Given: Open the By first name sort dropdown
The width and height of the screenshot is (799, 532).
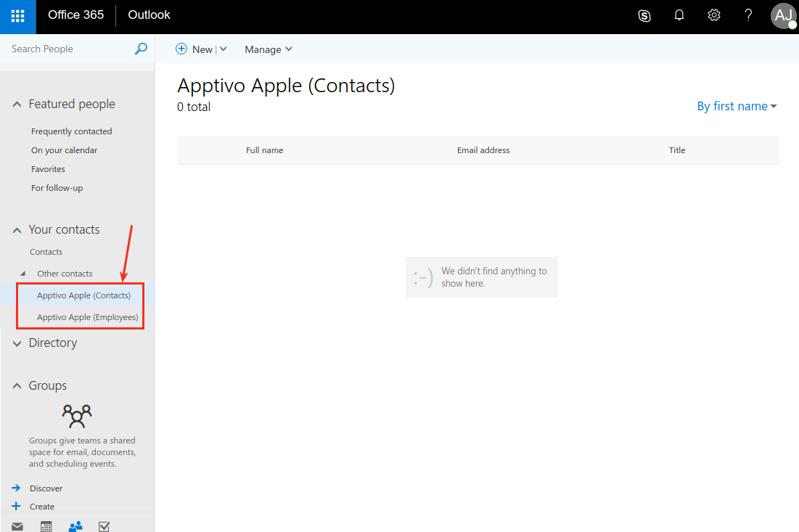Looking at the screenshot, I should tap(737, 106).
